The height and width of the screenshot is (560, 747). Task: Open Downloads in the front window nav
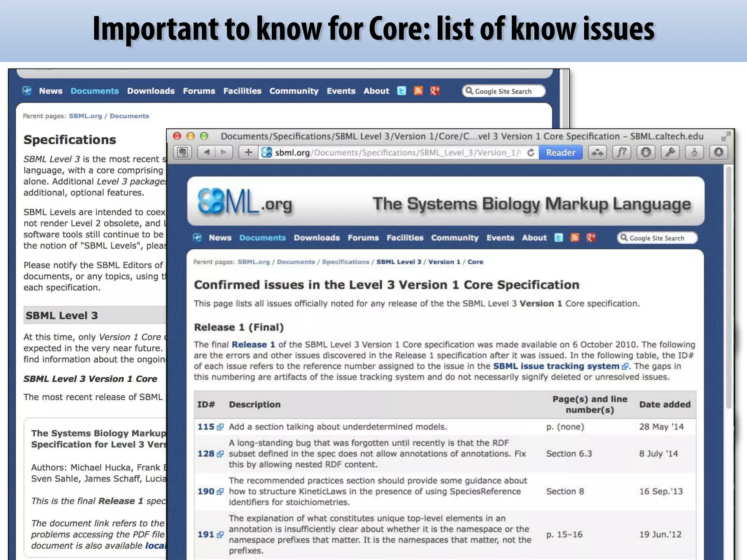317,238
